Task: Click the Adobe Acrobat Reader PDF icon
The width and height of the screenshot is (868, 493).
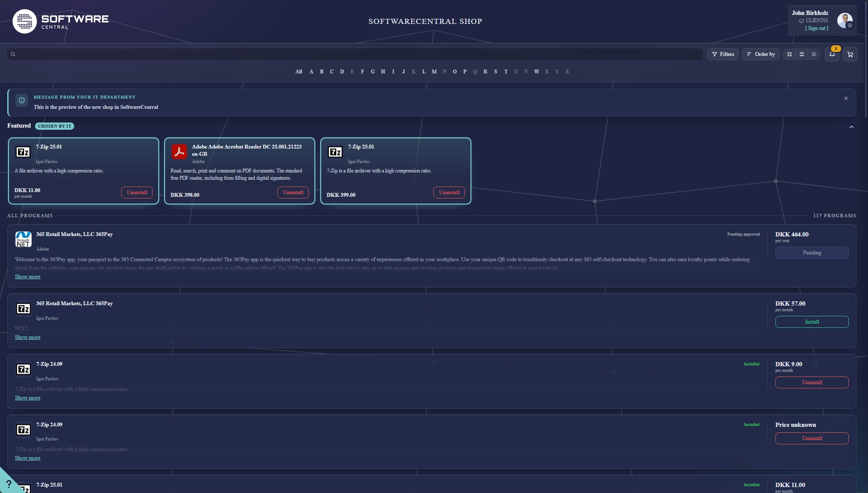Action: tap(179, 152)
